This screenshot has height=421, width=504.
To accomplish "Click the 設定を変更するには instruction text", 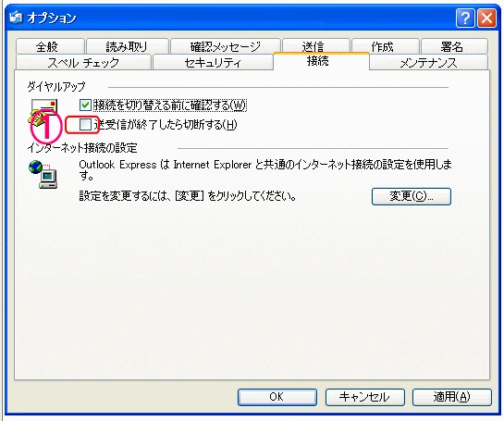I will pyautogui.click(x=188, y=195).
